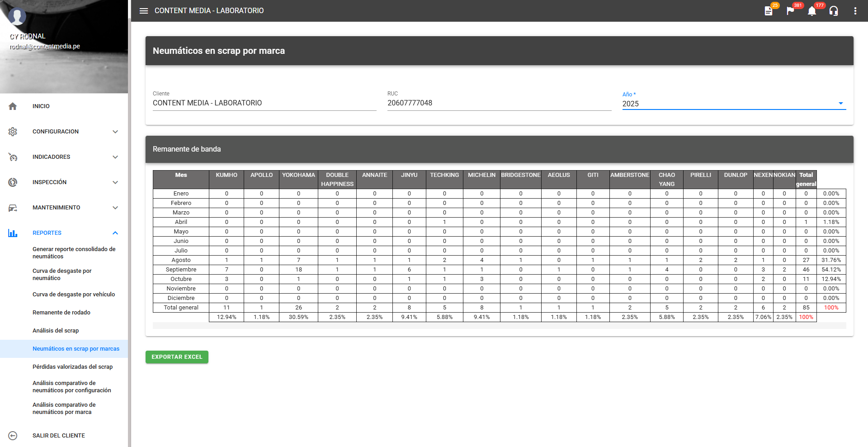Image resolution: width=868 pixels, height=447 pixels.
Task: Open the notifications bell icon
Action: [812, 11]
